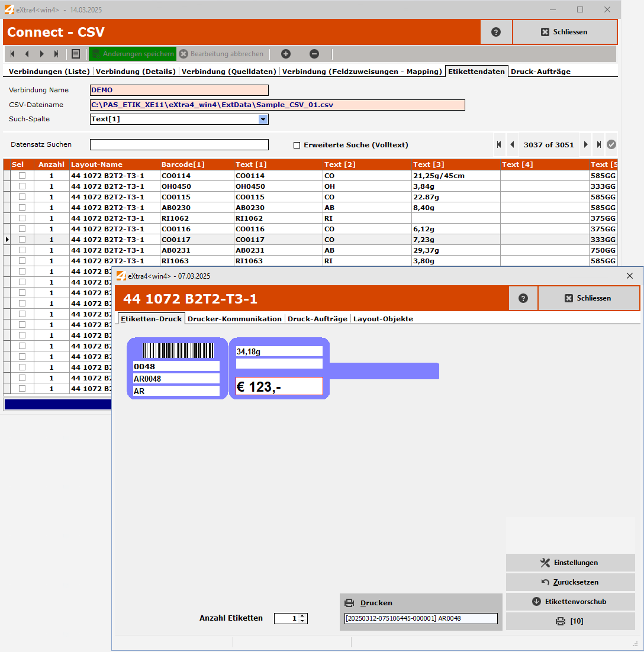Click the Etikettenvorschub button
644x652 pixels.
570,602
